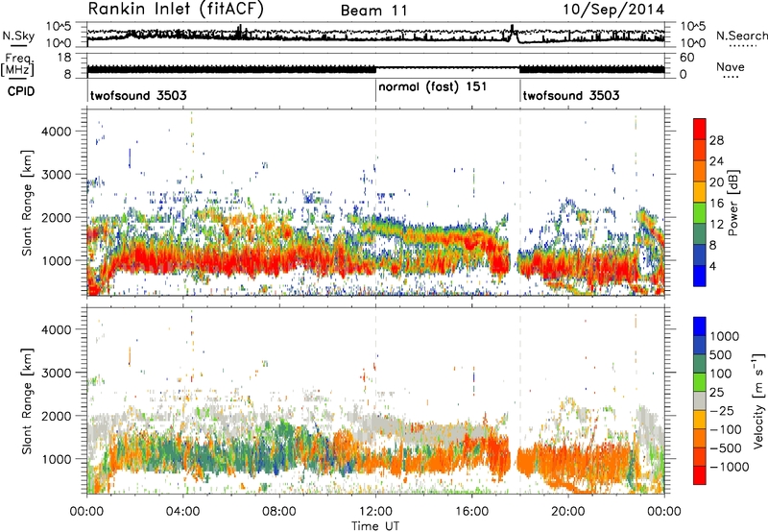Click the red bottom of velocity color bar
Screen dimensions: 768x532
click(700, 475)
